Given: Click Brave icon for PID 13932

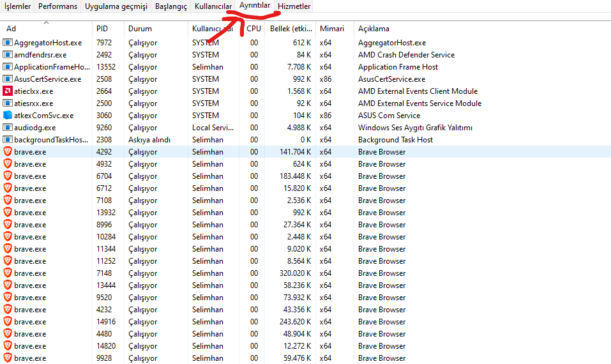Looking at the screenshot, I should [8, 213].
